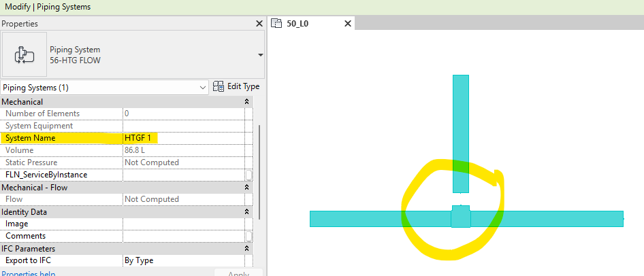Open the Properties help link
Screen dimensions: 644x276
point(29,273)
